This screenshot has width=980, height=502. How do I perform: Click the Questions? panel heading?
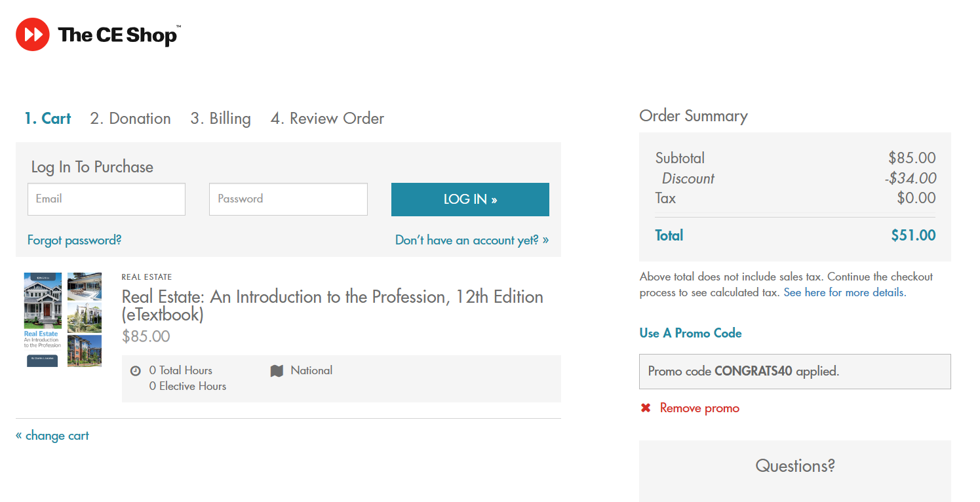(794, 466)
